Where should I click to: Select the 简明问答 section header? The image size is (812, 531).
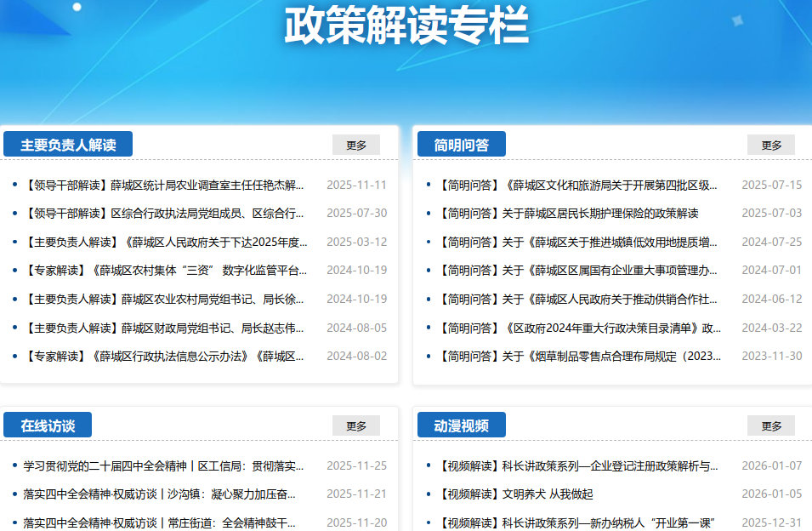coord(462,145)
